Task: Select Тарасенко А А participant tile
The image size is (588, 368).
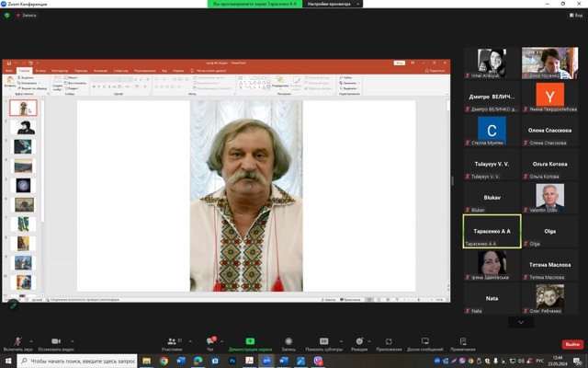Action: click(x=492, y=231)
